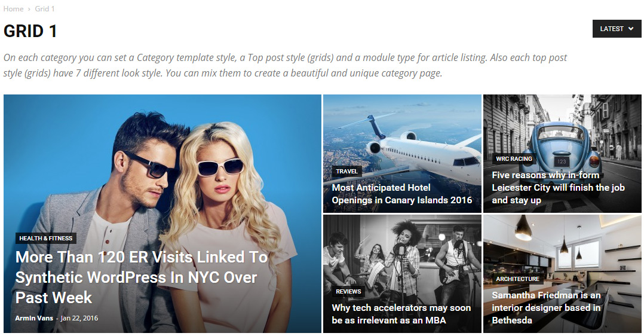Go to Home breadcrumb link
The height and width of the screenshot is (336, 644).
[14, 8]
